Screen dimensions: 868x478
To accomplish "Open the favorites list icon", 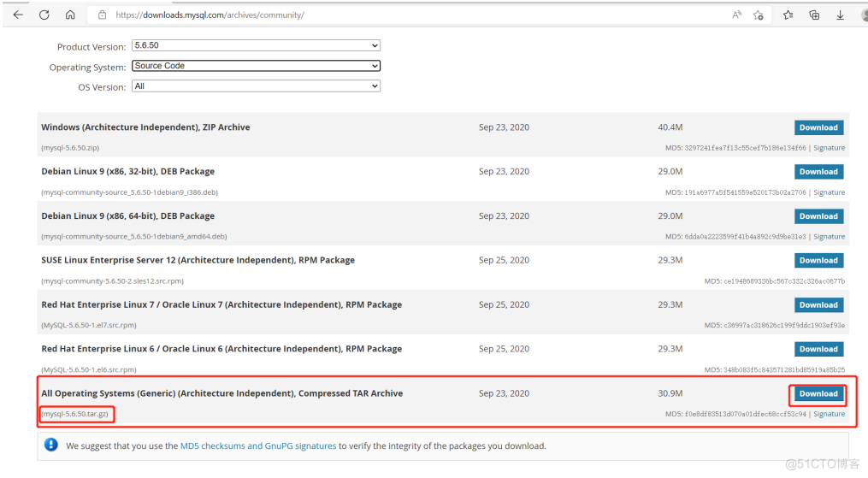I will [x=788, y=15].
